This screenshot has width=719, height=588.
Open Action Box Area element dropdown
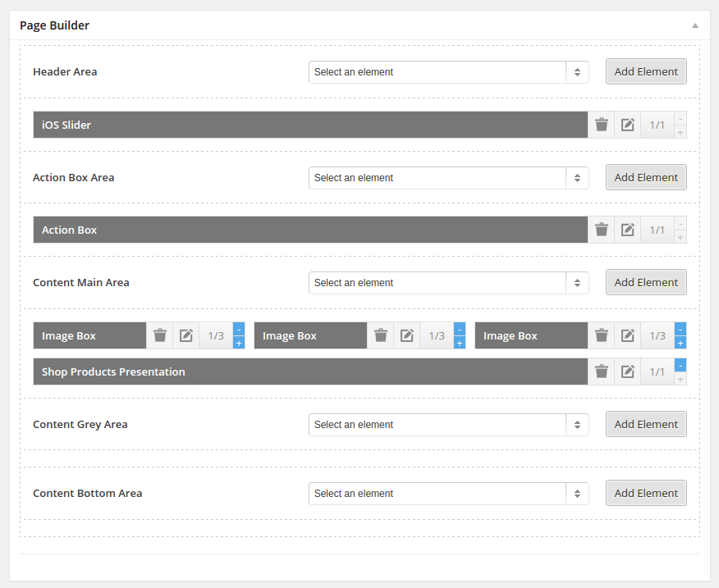point(448,178)
